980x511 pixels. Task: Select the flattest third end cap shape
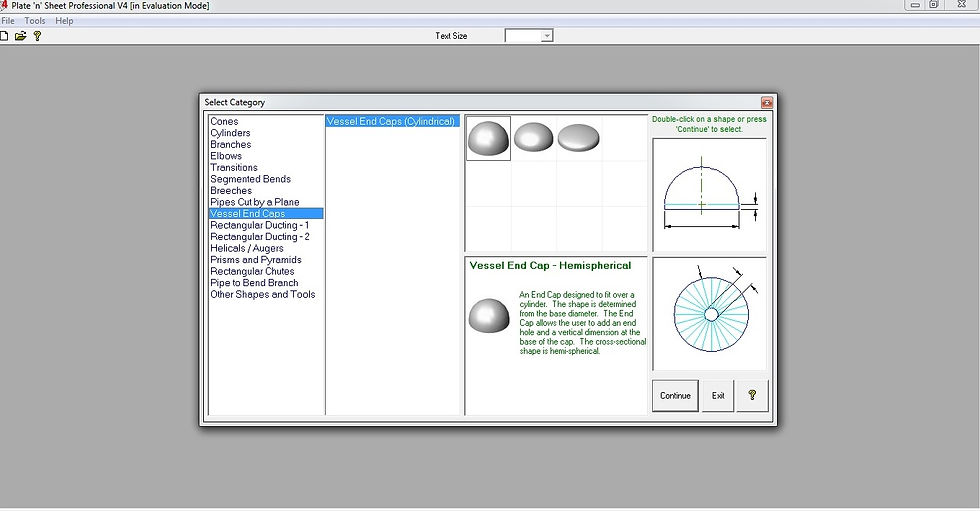point(578,138)
